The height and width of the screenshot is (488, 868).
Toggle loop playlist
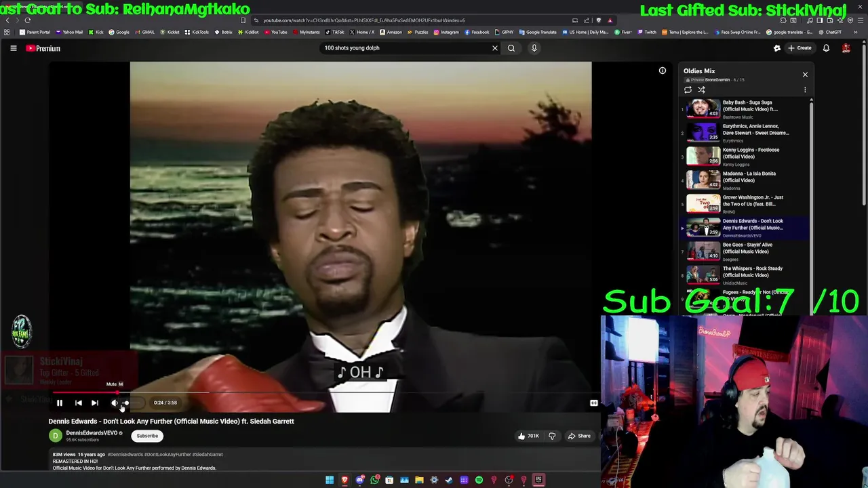tap(688, 90)
